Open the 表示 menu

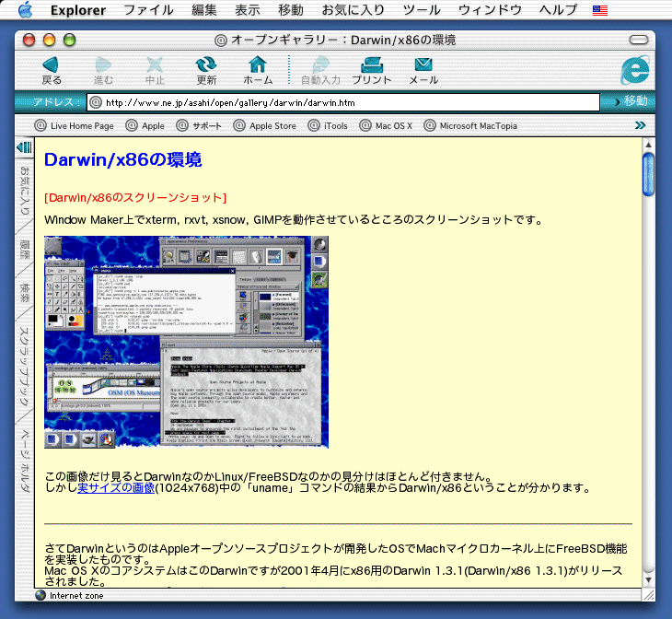click(x=248, y=10)
